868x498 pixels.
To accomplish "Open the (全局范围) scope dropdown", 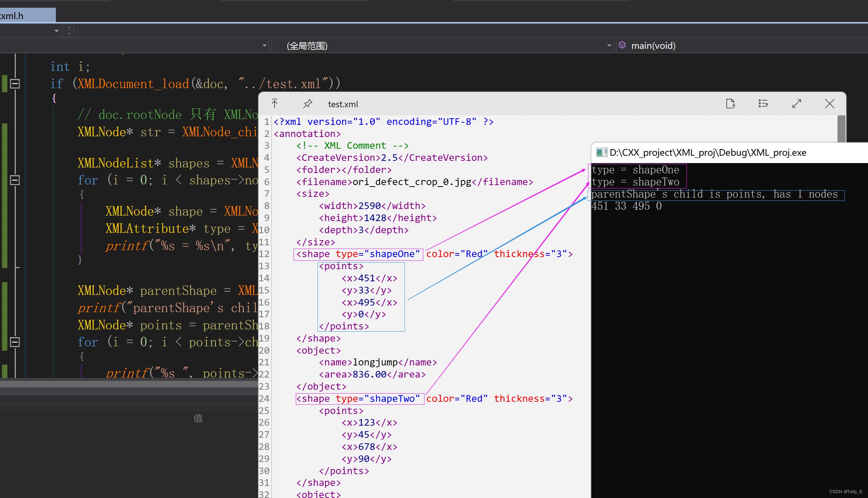I will tap(442, 46).
